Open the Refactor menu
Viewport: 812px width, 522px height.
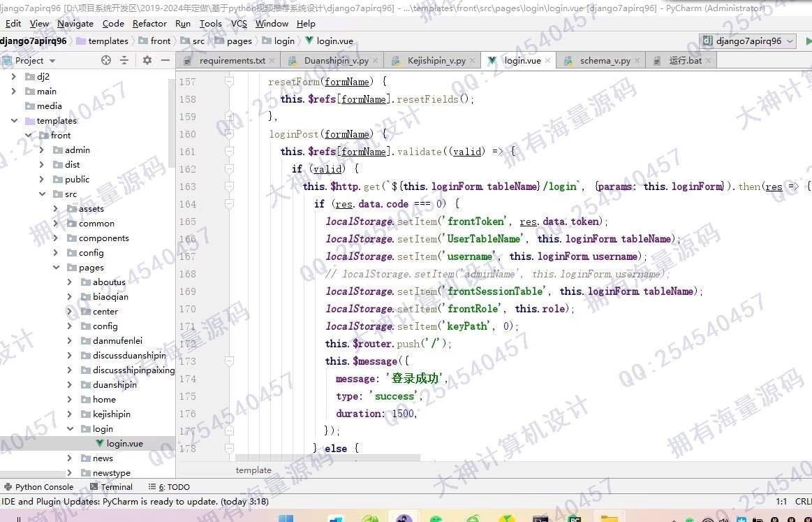coord(149,23)
